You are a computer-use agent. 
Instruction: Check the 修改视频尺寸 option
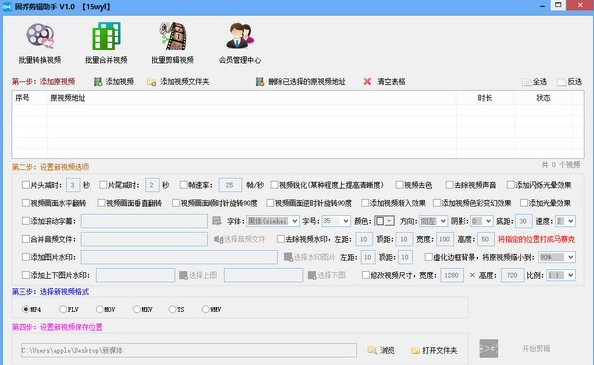366,275
